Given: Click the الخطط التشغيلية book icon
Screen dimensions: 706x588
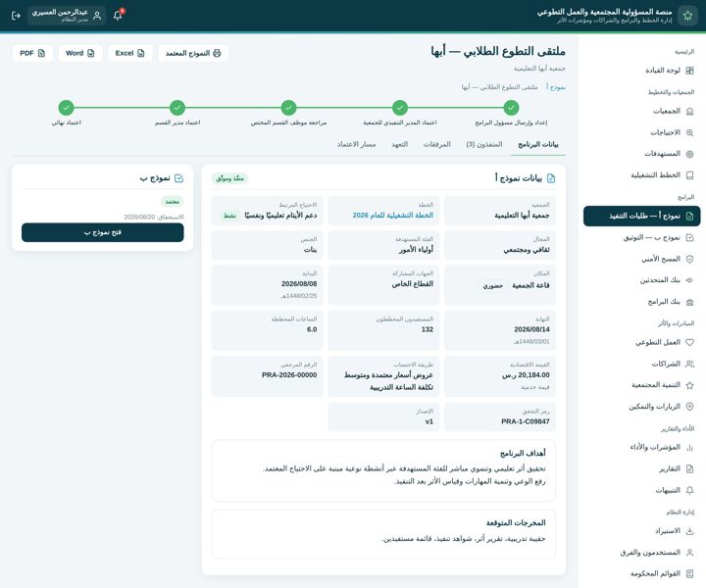Looking at the screenshot, I should pyautogui.click(x=689, y=175).
